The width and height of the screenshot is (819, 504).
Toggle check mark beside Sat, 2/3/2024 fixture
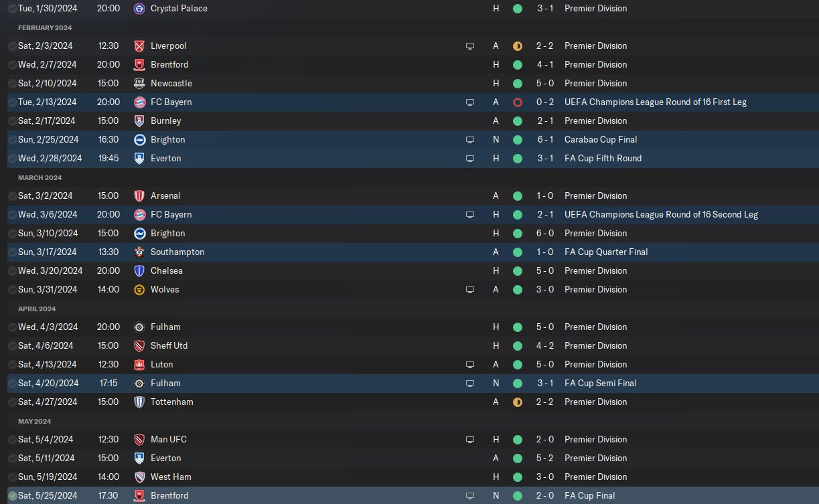point(12,46)
